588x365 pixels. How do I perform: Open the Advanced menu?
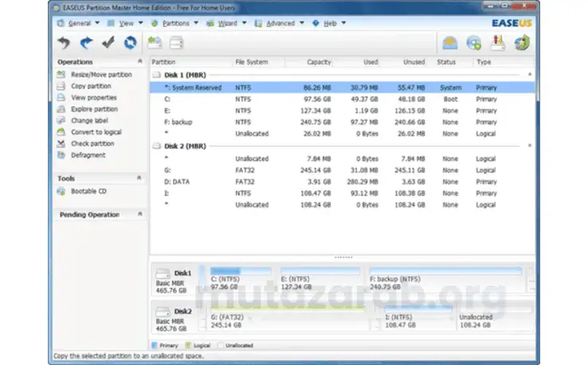point(280,23)
